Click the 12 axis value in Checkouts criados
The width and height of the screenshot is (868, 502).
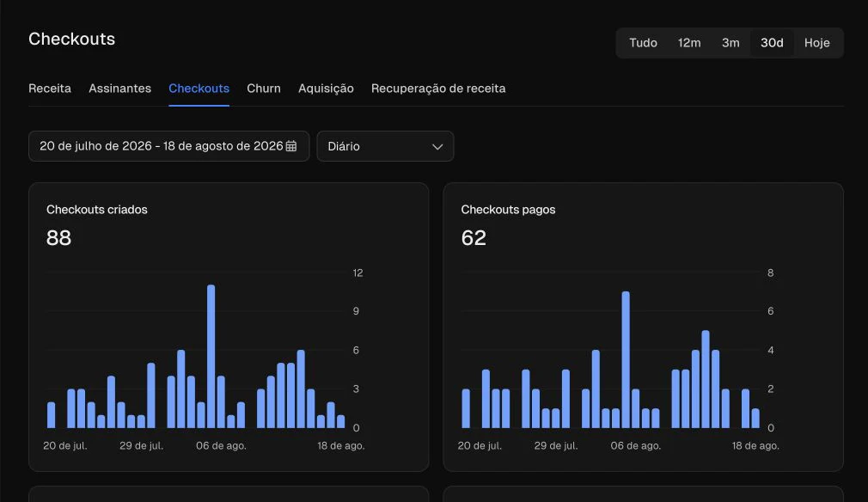point(358,272)
